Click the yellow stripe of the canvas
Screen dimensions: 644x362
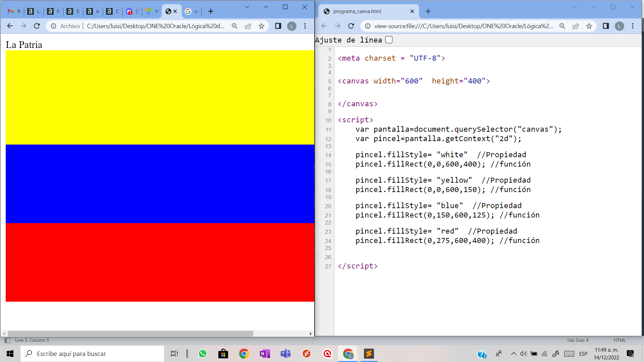pos(160,98)
